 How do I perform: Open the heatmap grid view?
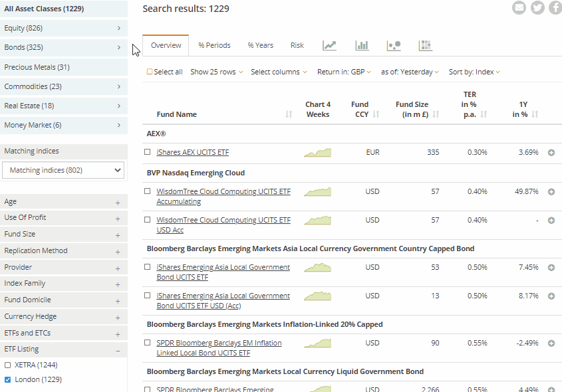pos(425,45)
